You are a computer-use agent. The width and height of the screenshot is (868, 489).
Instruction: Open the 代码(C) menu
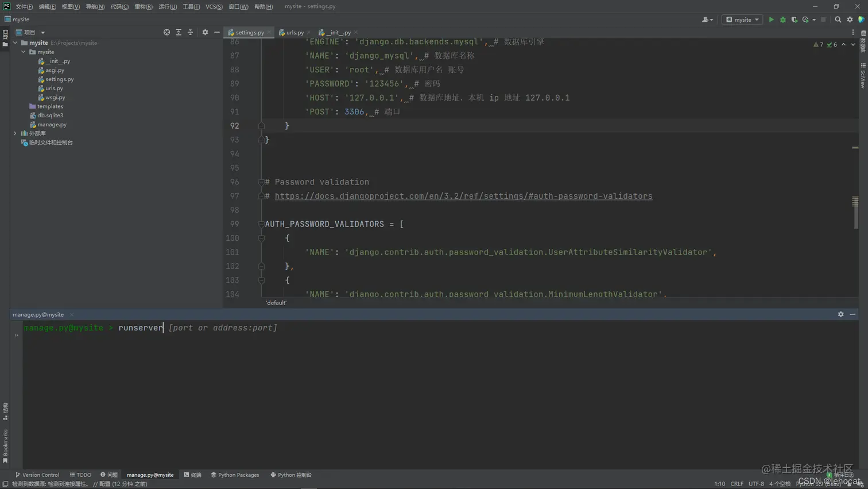point(119,6)
